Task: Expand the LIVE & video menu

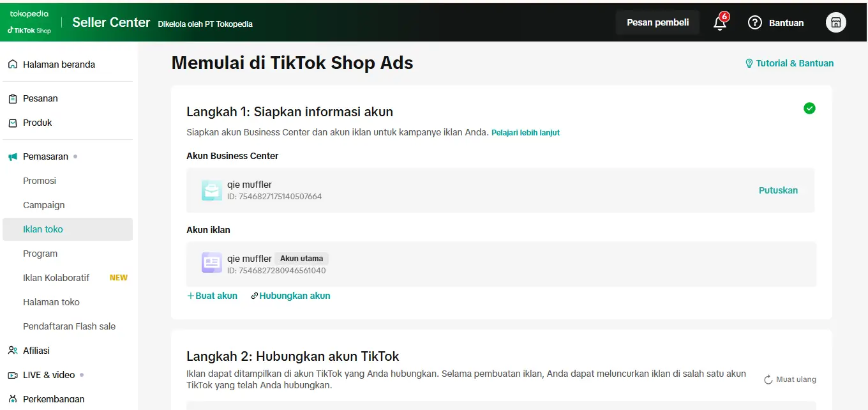Action: pyautogui.click(x=49, y=375)
